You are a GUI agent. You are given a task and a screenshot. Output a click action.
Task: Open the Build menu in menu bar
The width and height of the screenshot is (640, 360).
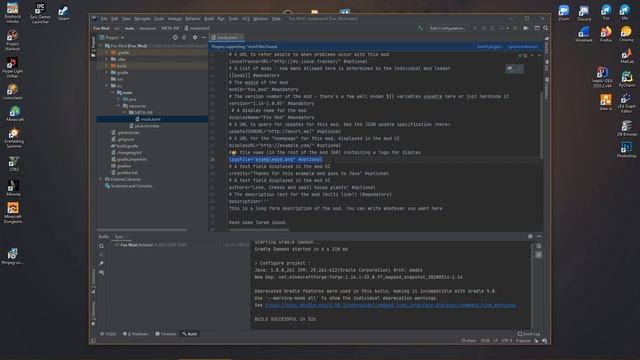pyautogui.click(x=209, y=19)
